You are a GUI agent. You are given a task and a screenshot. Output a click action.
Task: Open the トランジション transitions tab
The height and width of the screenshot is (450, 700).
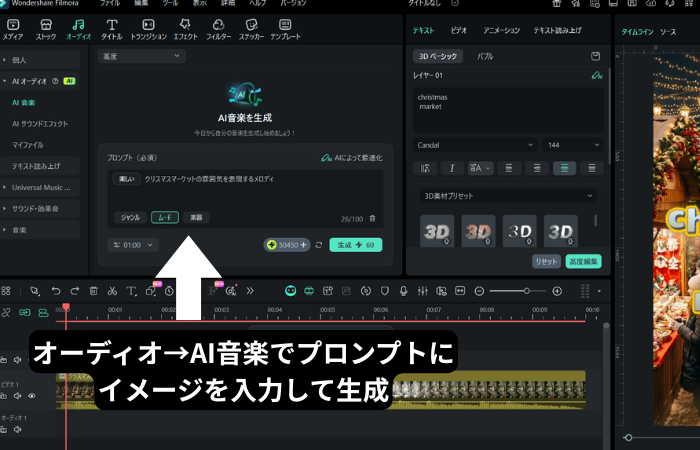click(148, 29)
